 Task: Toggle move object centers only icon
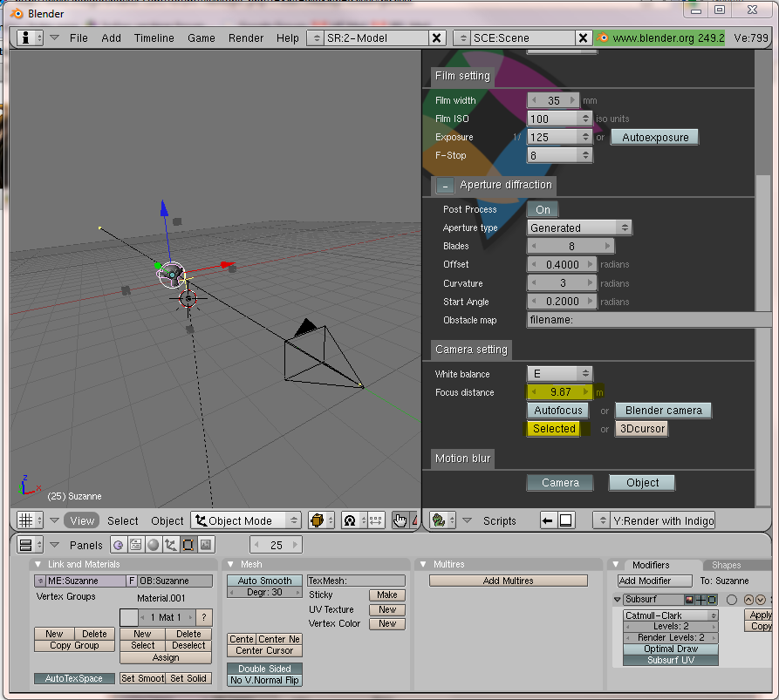(376, 520)
